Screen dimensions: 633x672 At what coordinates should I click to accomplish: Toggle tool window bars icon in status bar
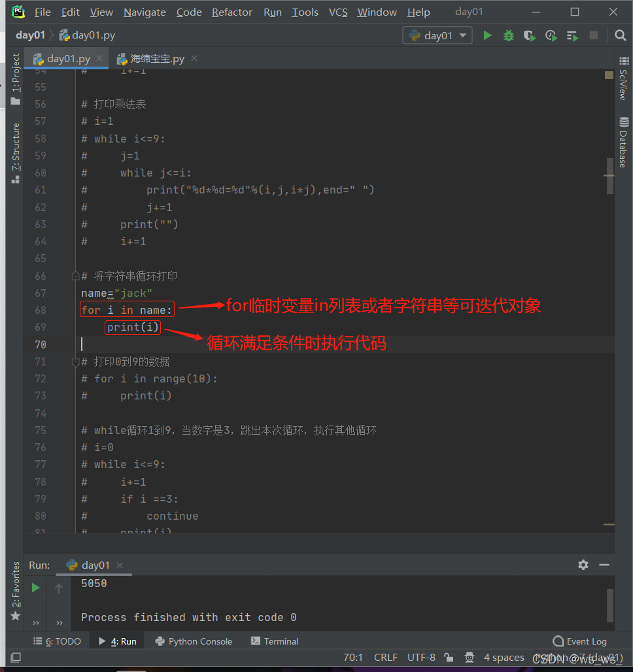16,657
